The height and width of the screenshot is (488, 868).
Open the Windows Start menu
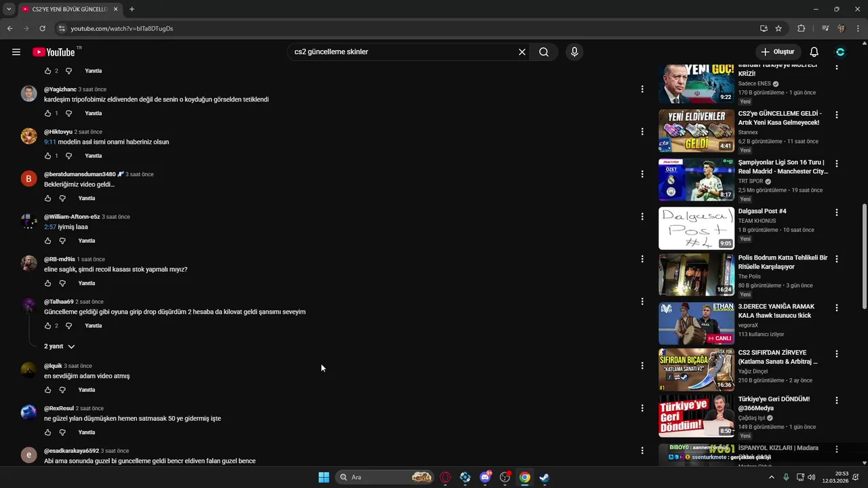324,477
